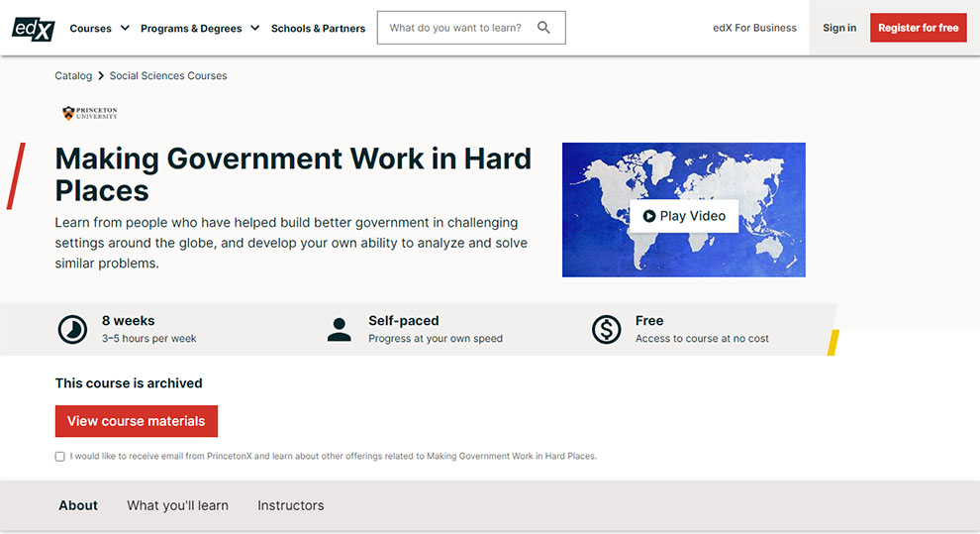This screenshot has height=534, width=980.
Task: Click the dollar icon beside Free
Action: (606, 330)
